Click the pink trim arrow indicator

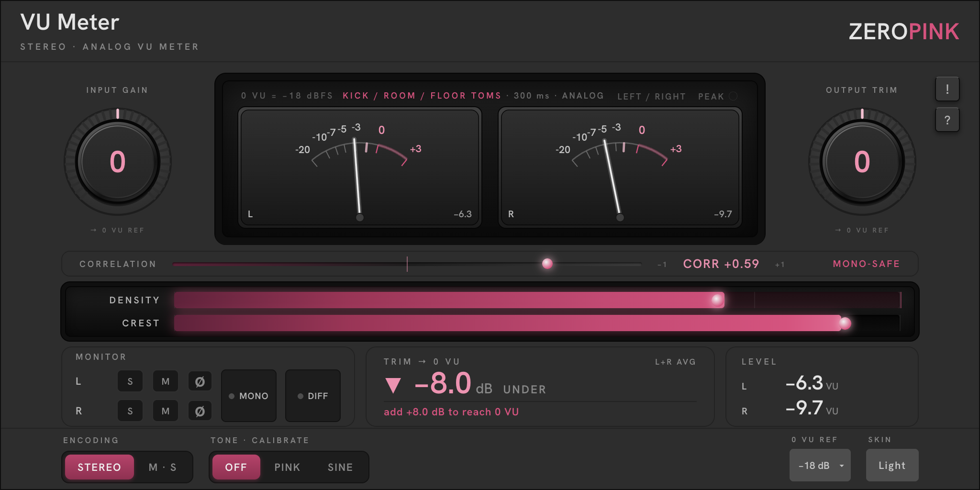393,385
